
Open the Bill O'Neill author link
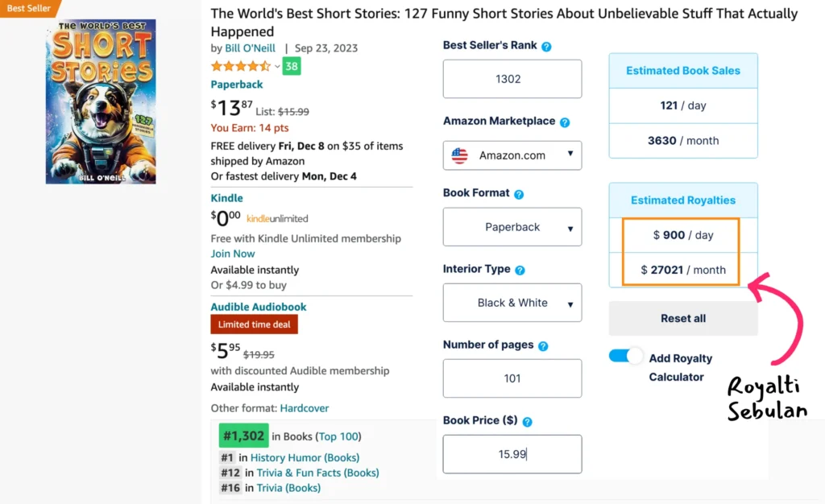click(250, 48)
